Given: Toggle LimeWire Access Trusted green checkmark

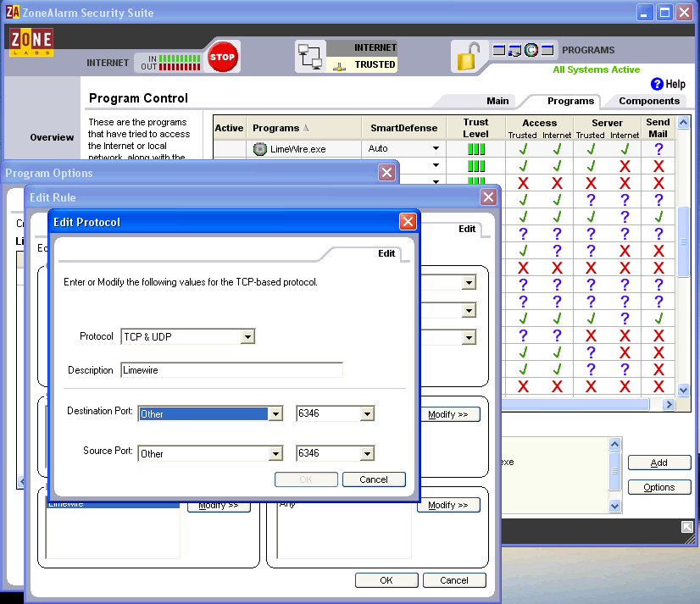Looking at the screenshot, I should [x=523, y=149].
